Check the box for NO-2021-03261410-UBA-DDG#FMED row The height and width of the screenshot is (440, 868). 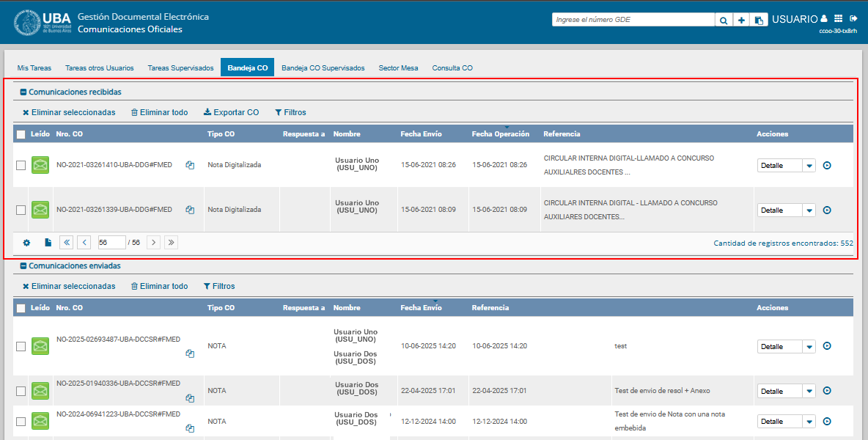pos(21,166)
